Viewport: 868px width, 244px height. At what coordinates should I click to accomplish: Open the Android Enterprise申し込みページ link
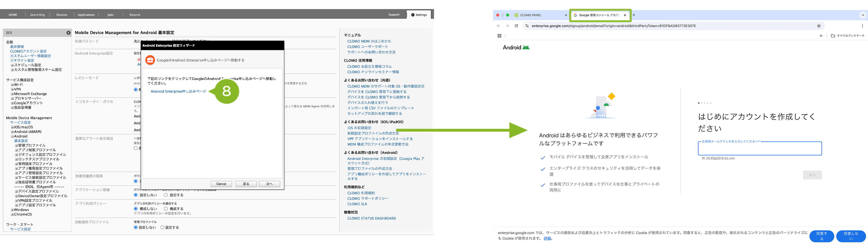178,91
